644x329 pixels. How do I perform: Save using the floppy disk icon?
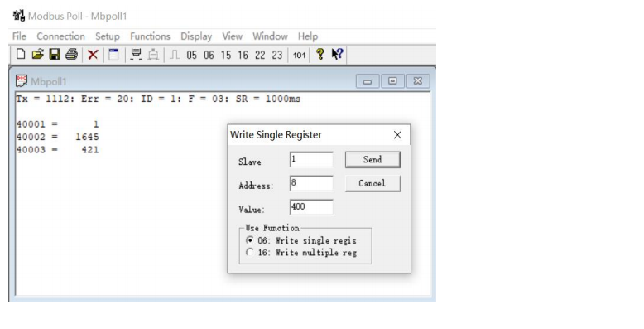pyautogui.click(x=55, y=55)
